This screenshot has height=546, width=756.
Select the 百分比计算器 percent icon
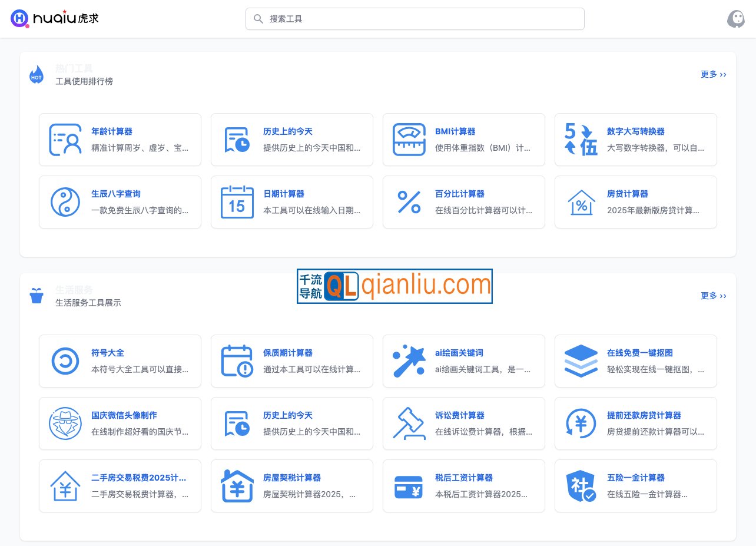click(x=409, y=202)
